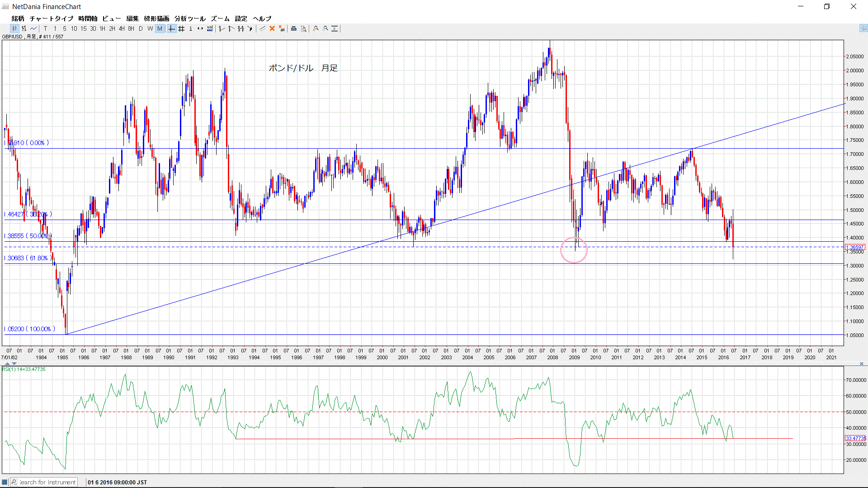Click the delete all drawings icon

[x=282, y=28]
